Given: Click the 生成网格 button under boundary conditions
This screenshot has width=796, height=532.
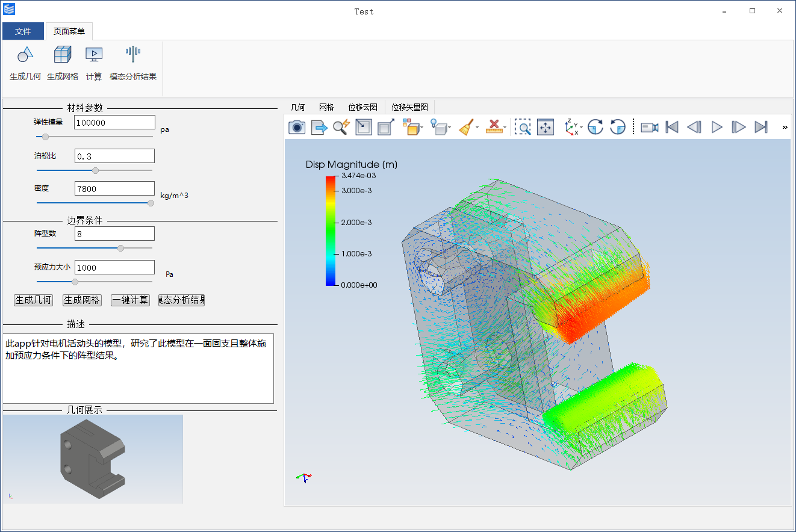Looking at the screenshot, I should pos(82,300).
